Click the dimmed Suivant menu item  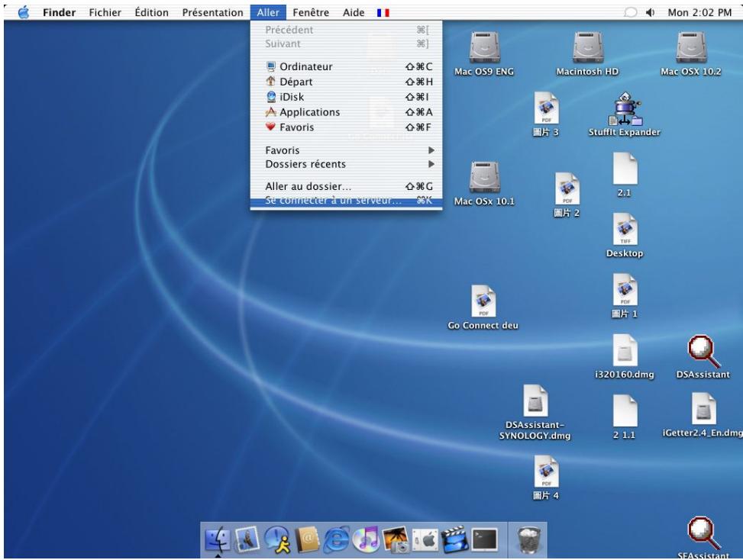[x=347, y=43]
